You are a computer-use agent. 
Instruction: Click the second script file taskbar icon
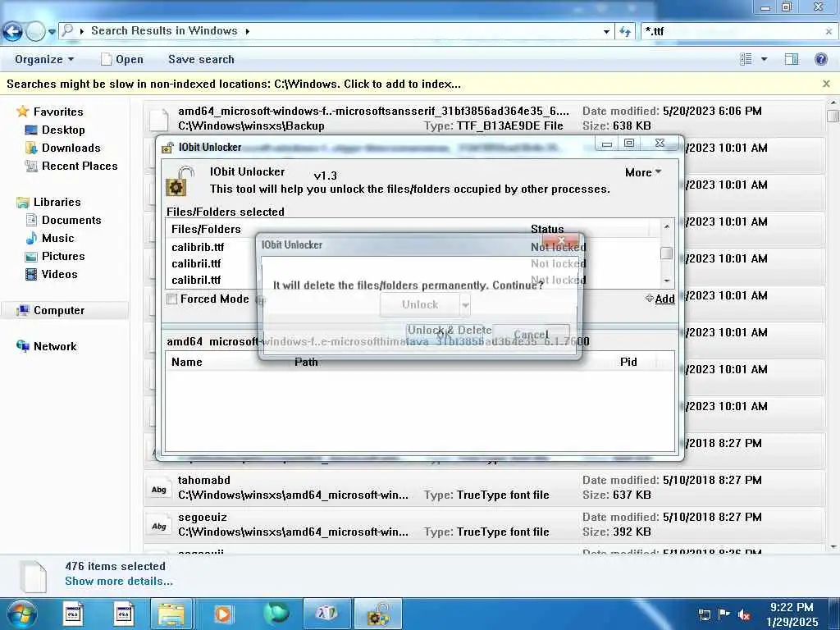pos(124,614)
